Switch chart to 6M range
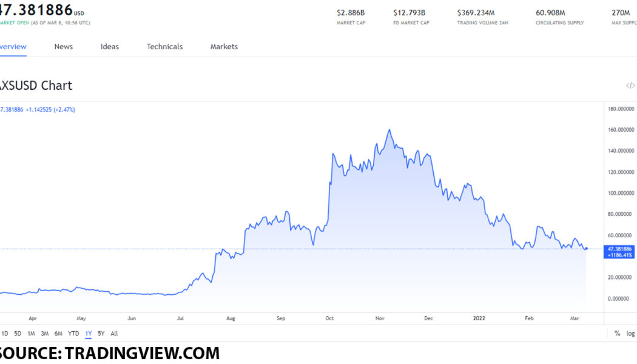 pyautogui.click(x=58, y=334)
